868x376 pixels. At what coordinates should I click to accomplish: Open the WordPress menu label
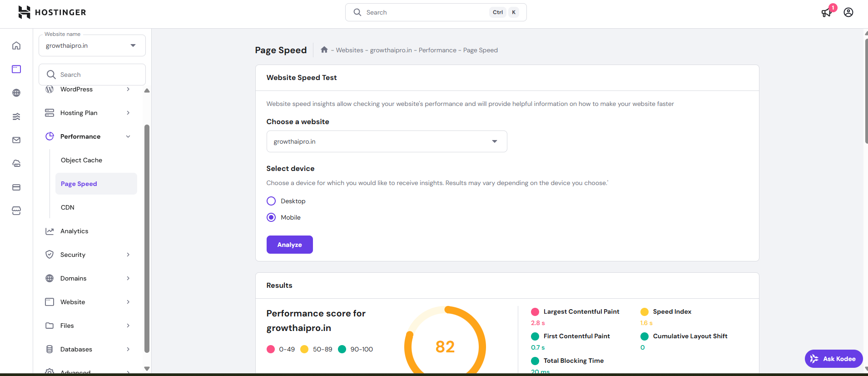pos(76,89)
